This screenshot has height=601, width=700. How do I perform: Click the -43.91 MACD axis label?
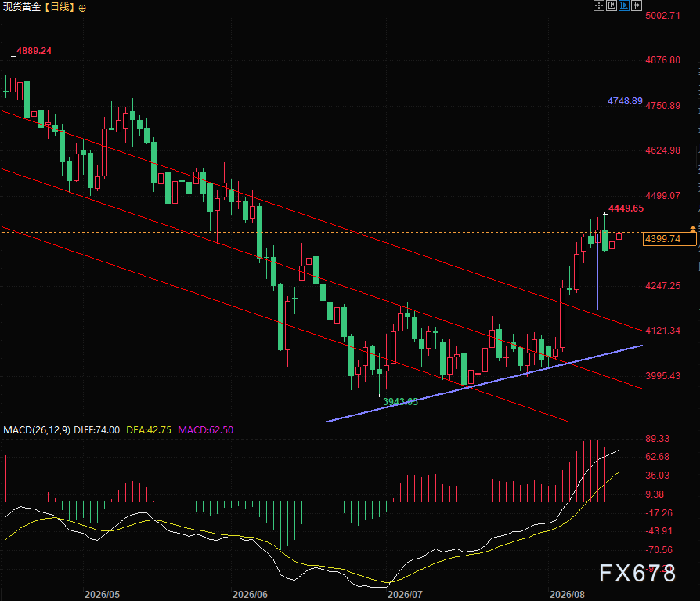tap(659, 531)
